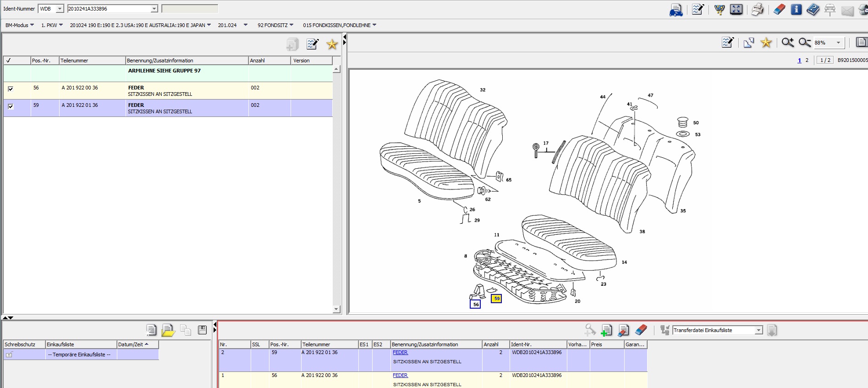Image resolution: width=868 pixels, height=388 pixels.
Task: Switch to illustration page 2
Action: click(x=807, y=60)
